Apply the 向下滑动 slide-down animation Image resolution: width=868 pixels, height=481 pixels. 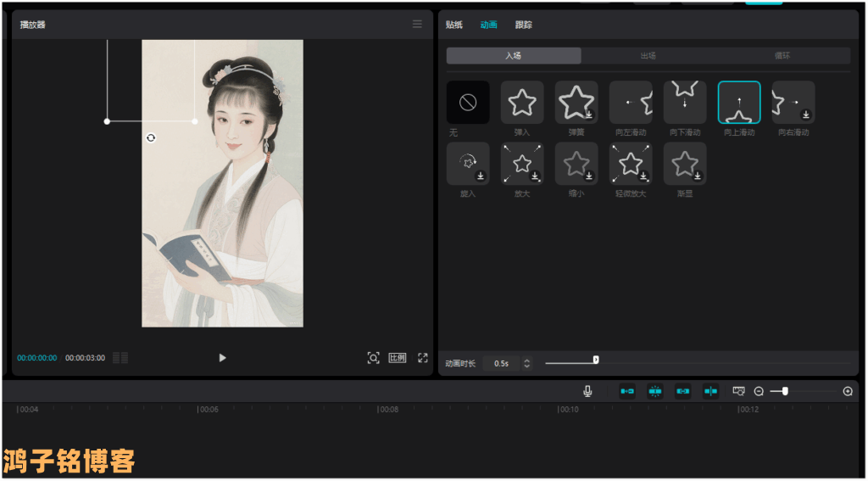pos(685,103)
